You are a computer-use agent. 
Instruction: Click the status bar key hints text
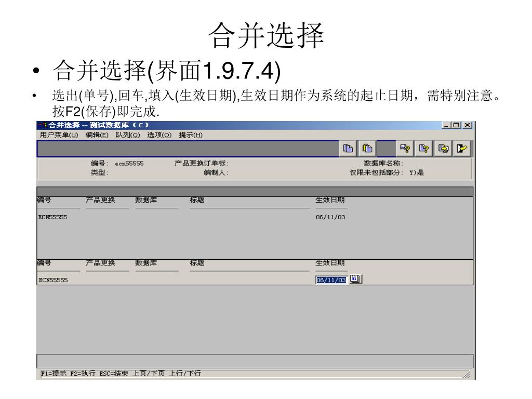coord(121,374)
